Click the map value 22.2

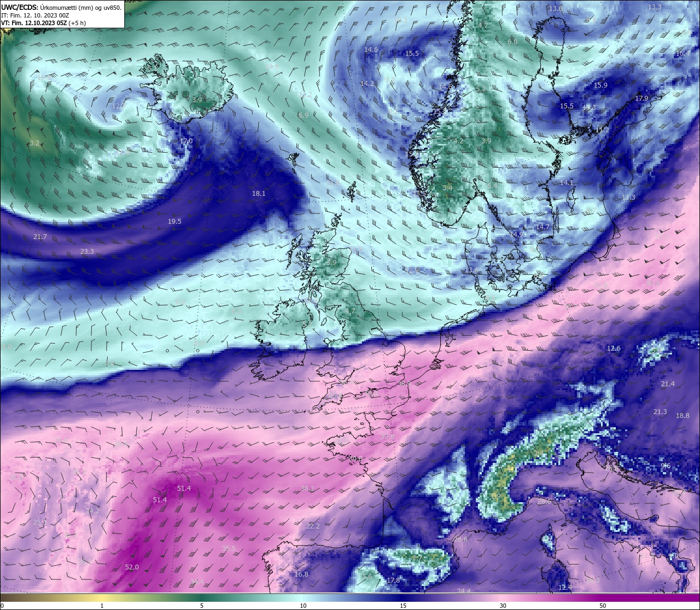[x=313, y=526]
